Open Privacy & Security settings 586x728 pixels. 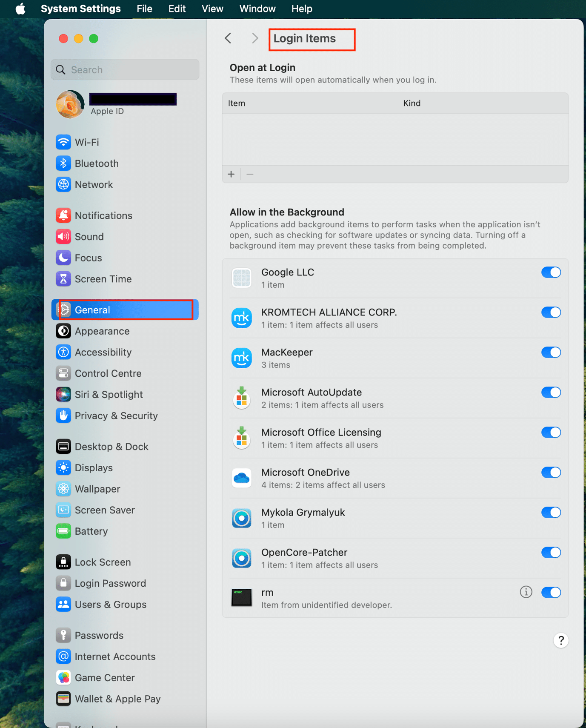[116, 416]
